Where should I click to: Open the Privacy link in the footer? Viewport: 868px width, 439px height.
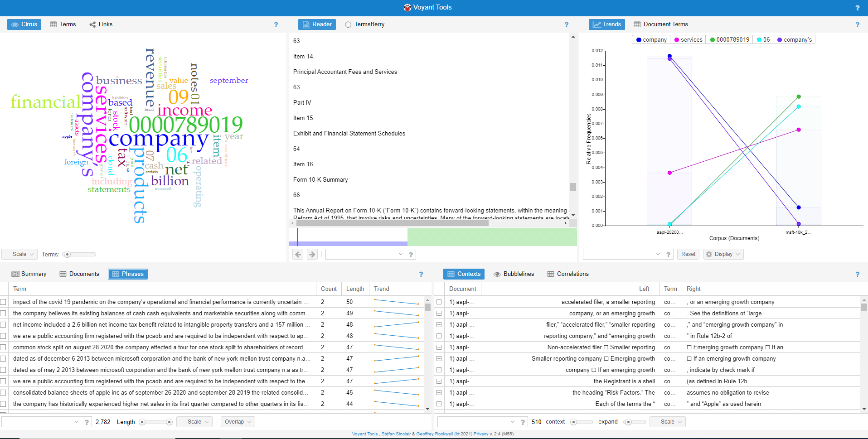(x=481, y=434)
